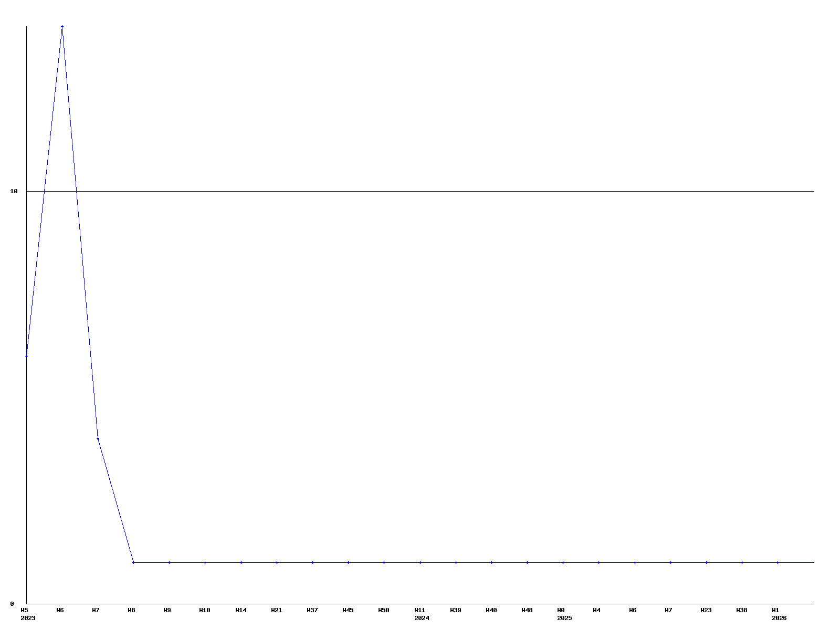This screenshot has width=840, height=630.
Task: Click the data point above W8
Action: (133, 562)
